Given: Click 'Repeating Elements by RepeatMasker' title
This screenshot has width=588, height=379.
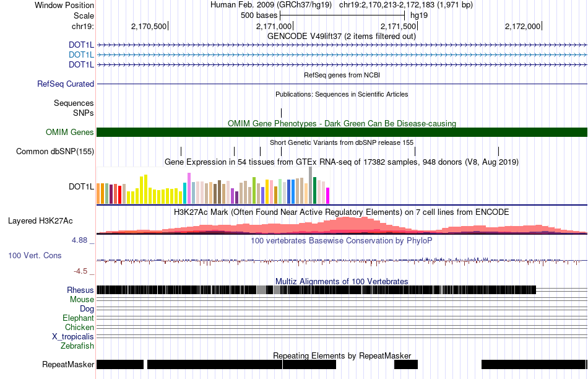Looking at the screenshot, I should pos(342,355).
